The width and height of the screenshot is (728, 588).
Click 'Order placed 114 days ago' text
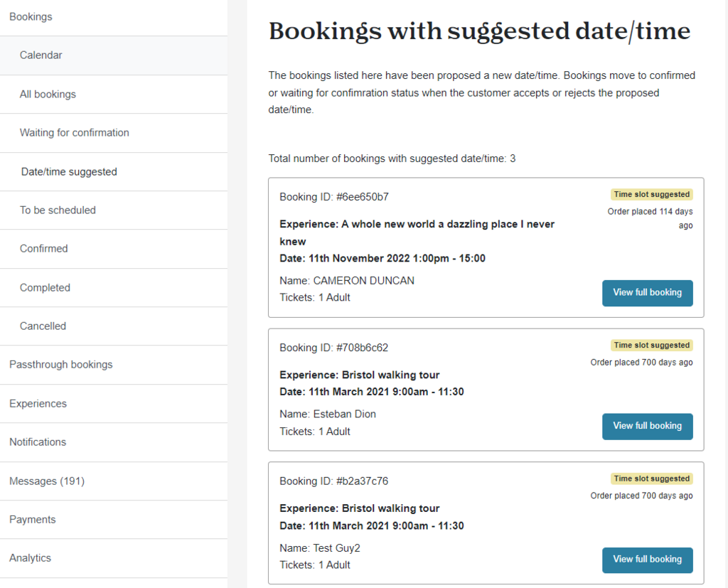click(x=650, y=218)
